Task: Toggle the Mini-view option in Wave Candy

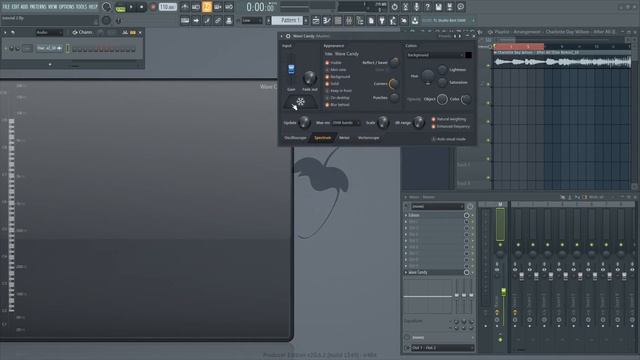Action: click(336, 70)
